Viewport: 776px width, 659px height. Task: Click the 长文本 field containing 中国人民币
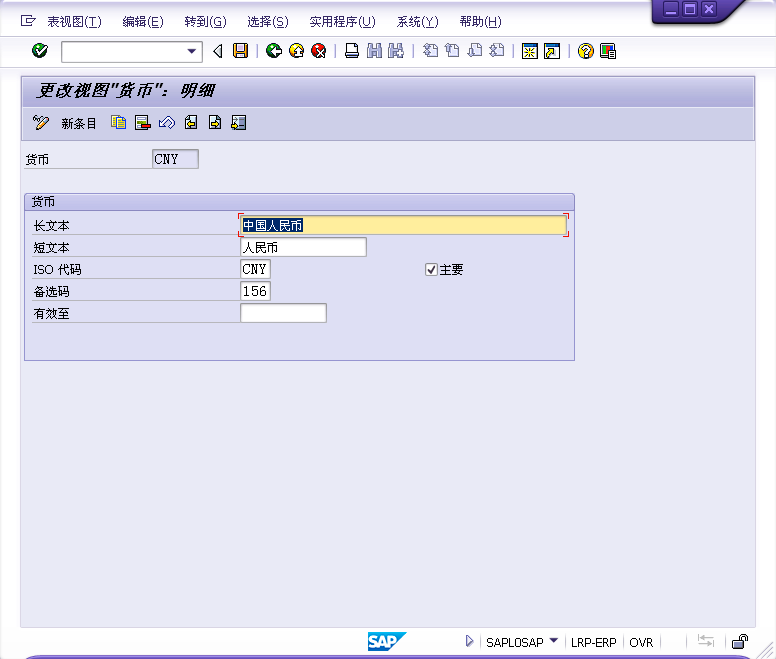click(x=403, y=225)
